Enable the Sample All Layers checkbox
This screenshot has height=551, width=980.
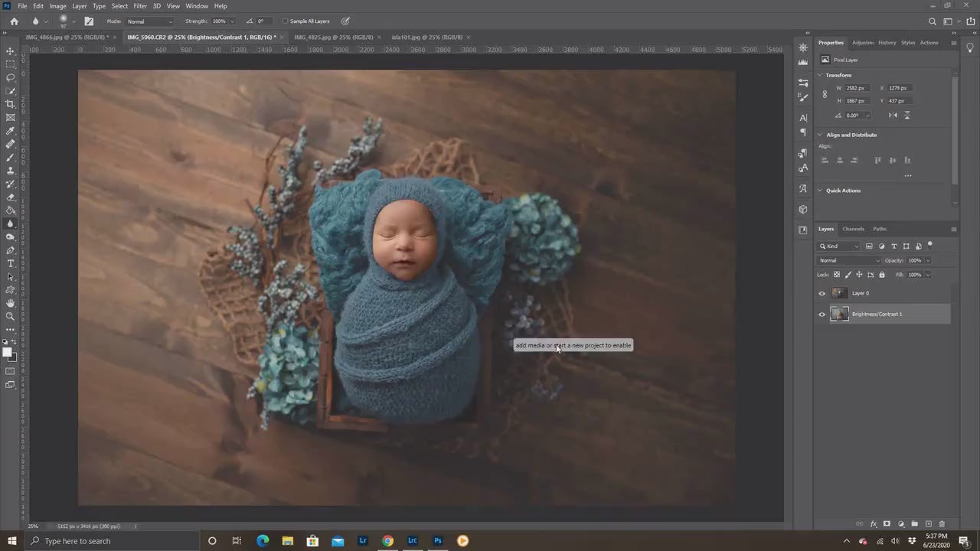[286, 21]
